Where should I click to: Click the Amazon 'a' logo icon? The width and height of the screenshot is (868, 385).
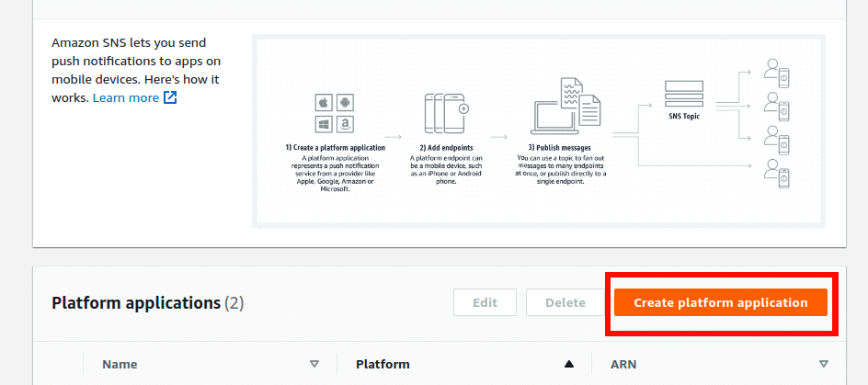(x=345, y=123)
